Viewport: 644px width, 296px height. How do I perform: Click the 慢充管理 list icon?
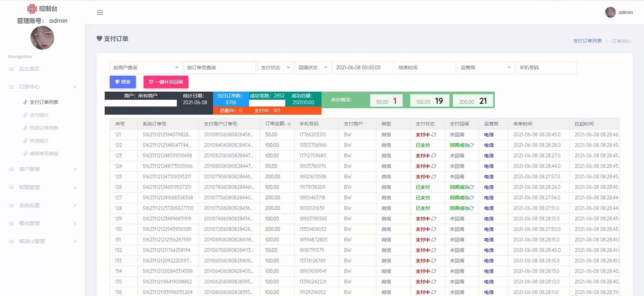pyautogui.click(x=11, y=224)
